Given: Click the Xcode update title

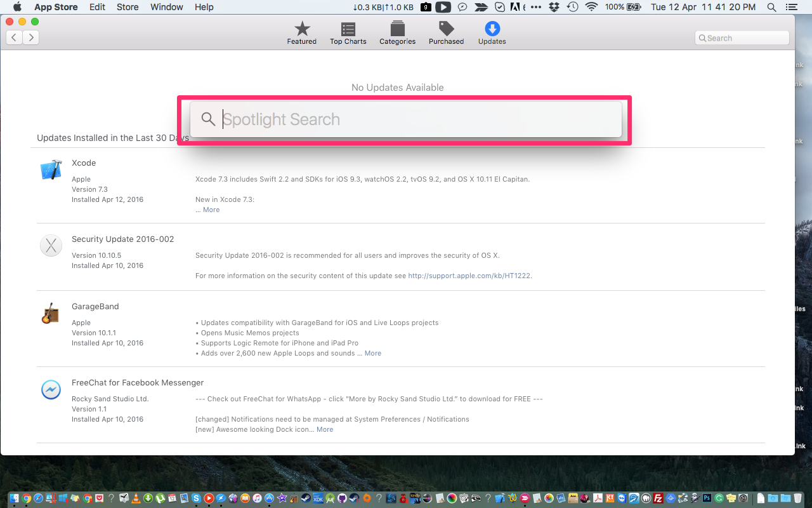Looking at the screenshot, I should (x=84, y=163).
